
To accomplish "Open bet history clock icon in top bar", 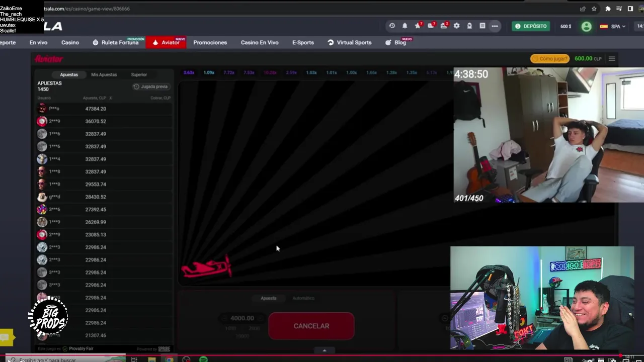I will 392,26.
